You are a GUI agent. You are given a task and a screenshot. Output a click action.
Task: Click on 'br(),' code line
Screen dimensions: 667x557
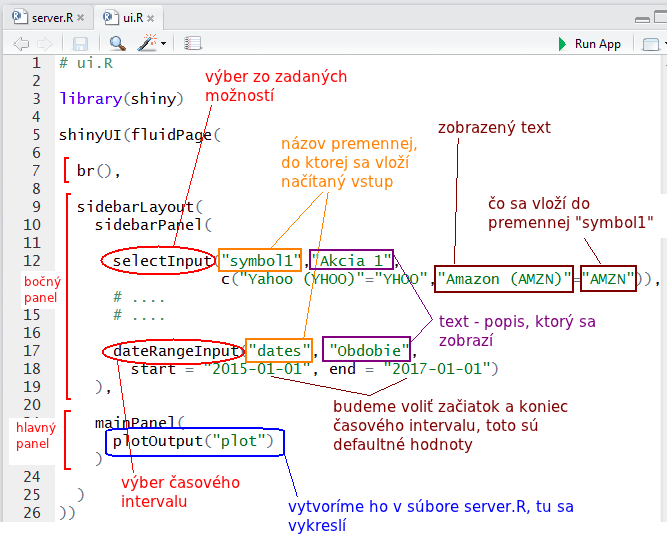click(x=98, y=171)
